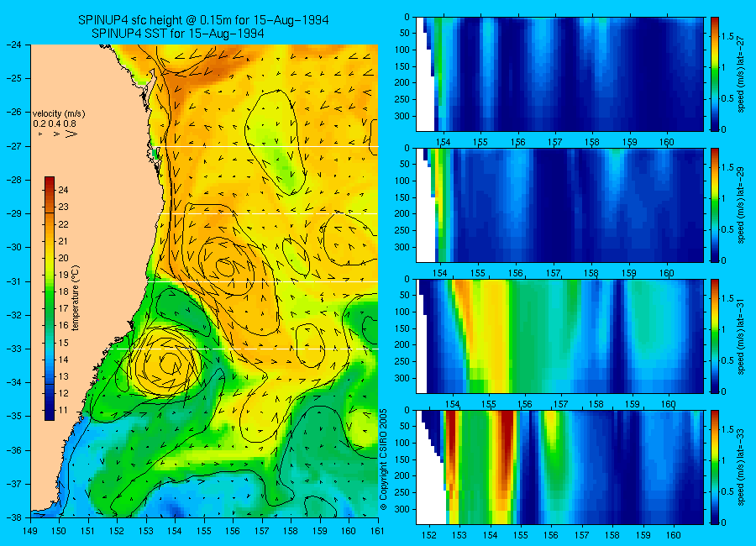Select the lat=-29 speed cross-section panel
The height and width of the screenshot is (546, 756).
click(559, 206)
